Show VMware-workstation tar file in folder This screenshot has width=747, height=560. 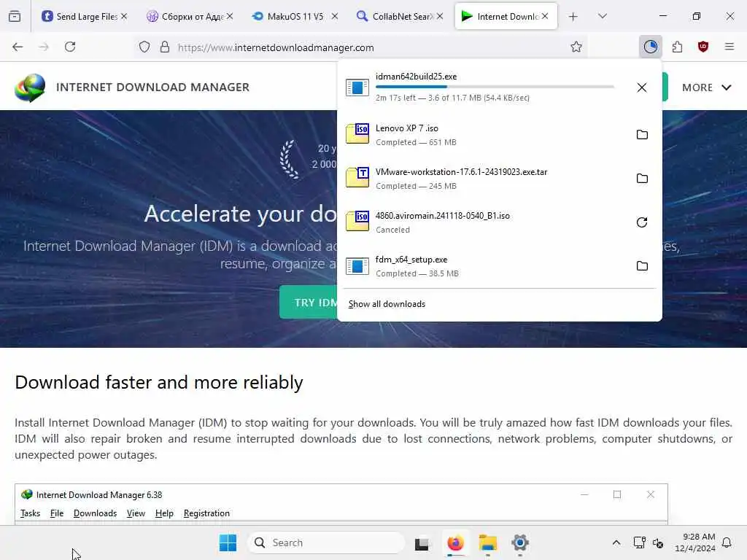tap(642, 179)
